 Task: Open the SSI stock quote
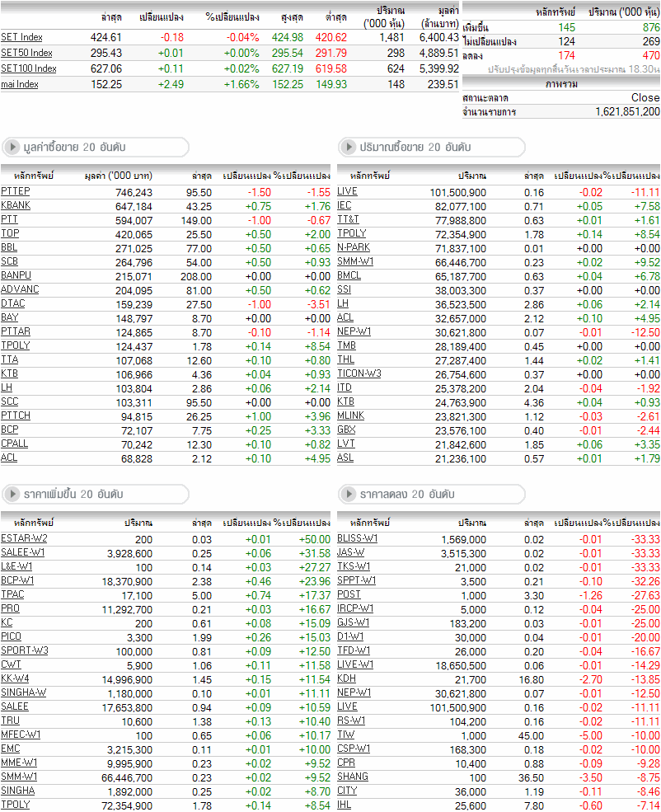[345, 289]
